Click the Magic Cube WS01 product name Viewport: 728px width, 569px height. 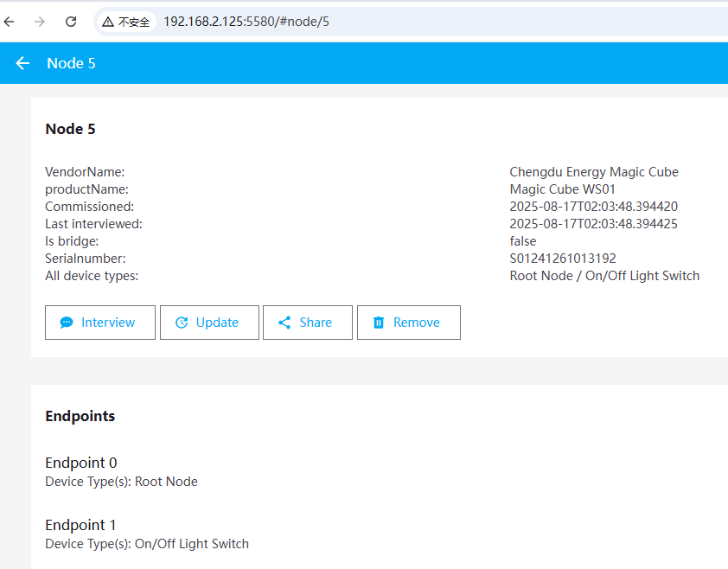tap(563, 189)
